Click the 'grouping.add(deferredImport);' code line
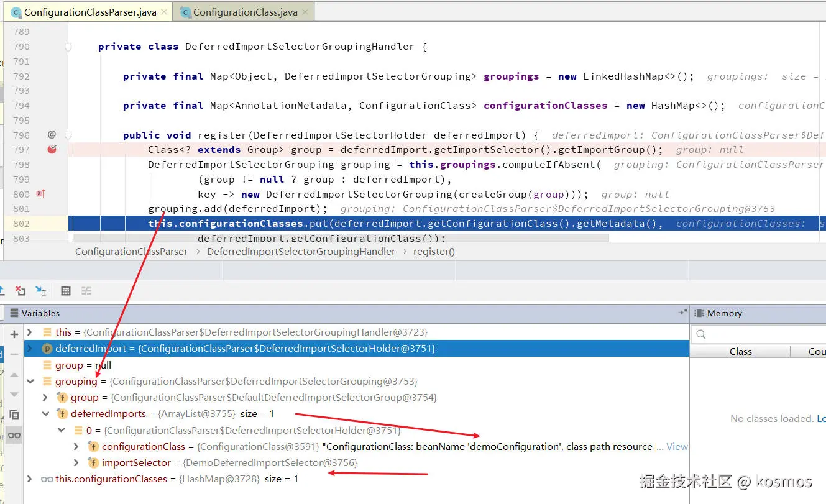The width and height of the screenshot is (826, 504). click(237, 209)
